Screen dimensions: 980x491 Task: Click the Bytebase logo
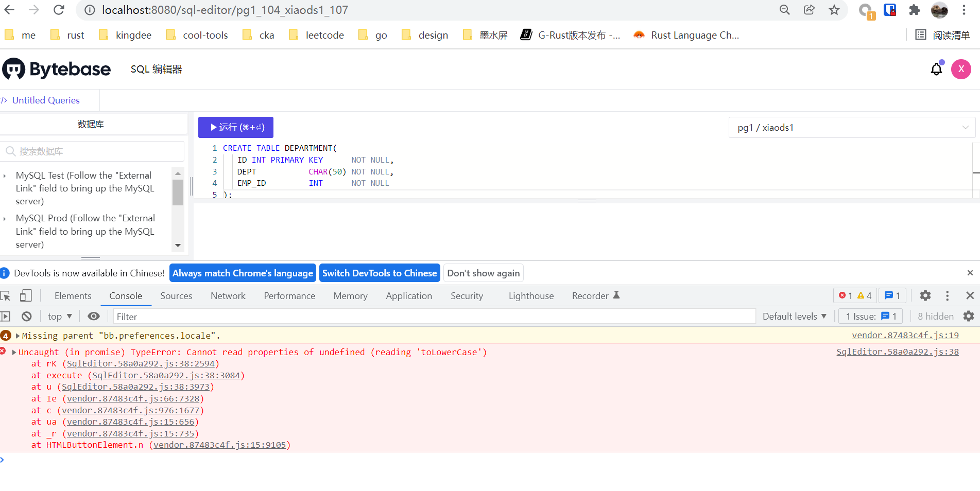pyautogui.click(x=57, y=68)
